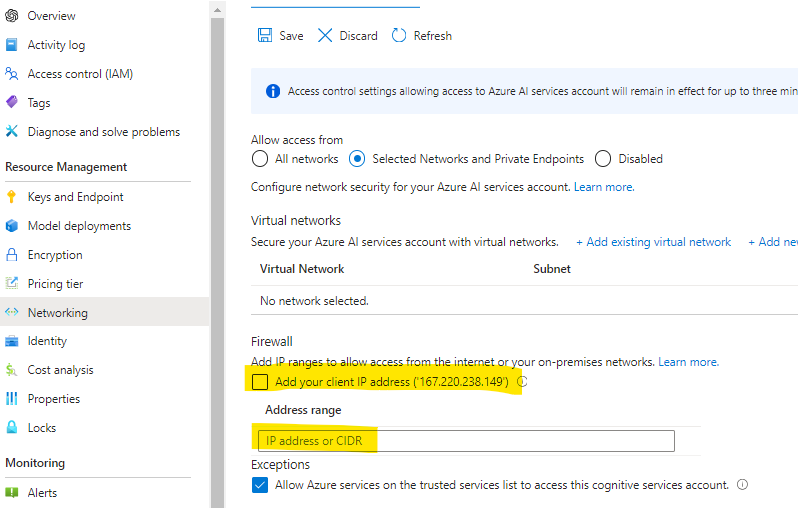Uncheck Allow Azure services on trusted list
Screen dimensions: 798x508
click(x=260, y=485)
